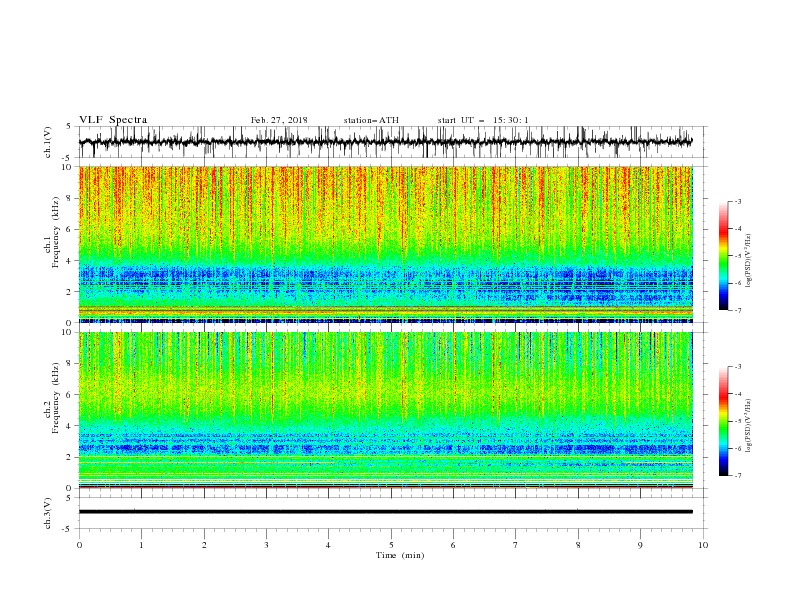Click the "-7" label on ch.2 color bar
The image size is (792, 612).
(x=737, y=475)
